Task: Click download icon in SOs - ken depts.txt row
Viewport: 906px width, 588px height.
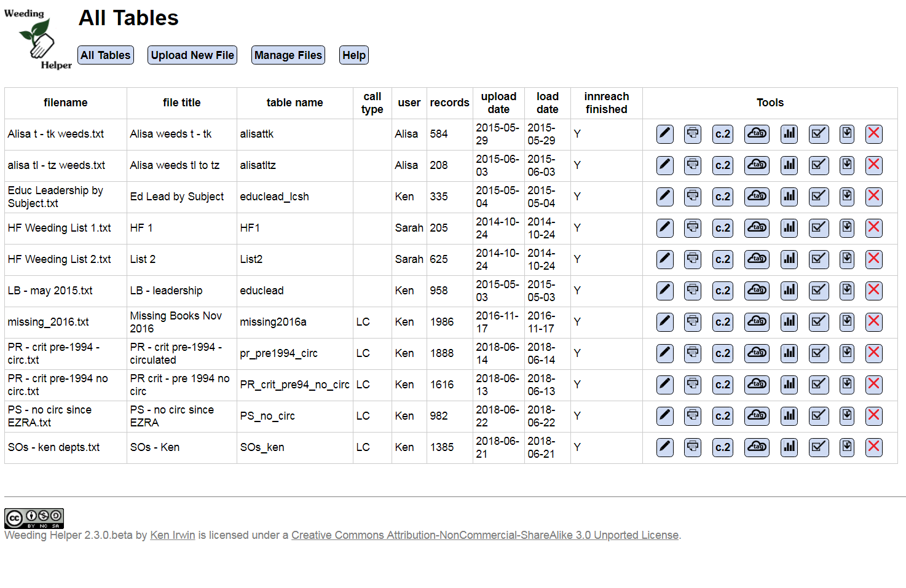Action: pyautogui.click(x=847, y=447)
